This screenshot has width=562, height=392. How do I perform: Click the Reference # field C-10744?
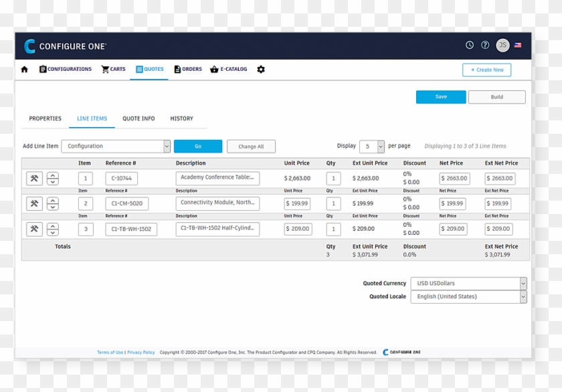coord(122,179)
